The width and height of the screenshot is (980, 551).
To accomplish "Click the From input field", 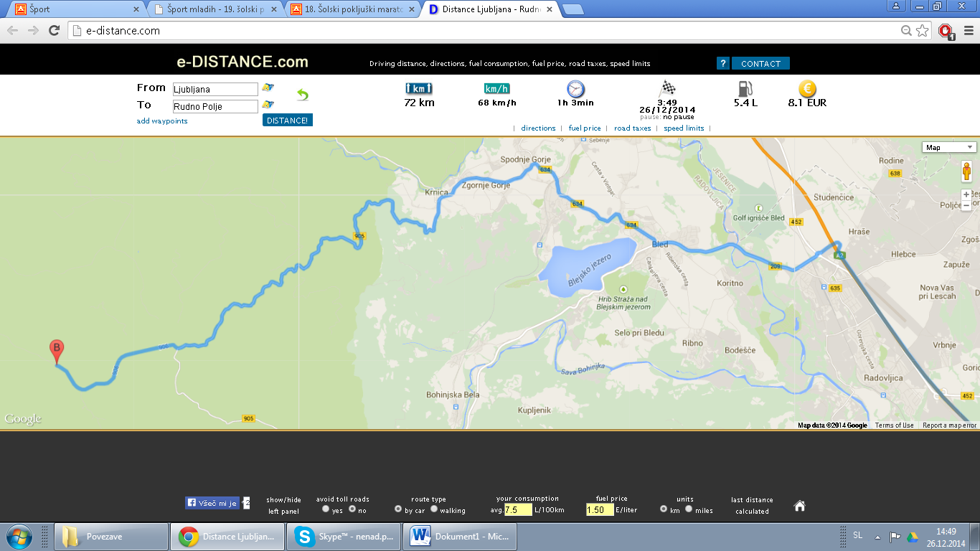I will 215,89.
